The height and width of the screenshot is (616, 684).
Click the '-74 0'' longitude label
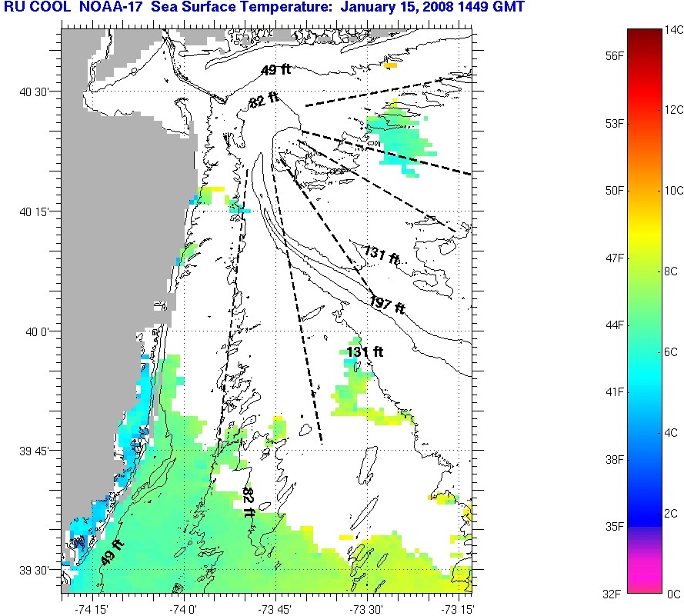pos(183,609)
